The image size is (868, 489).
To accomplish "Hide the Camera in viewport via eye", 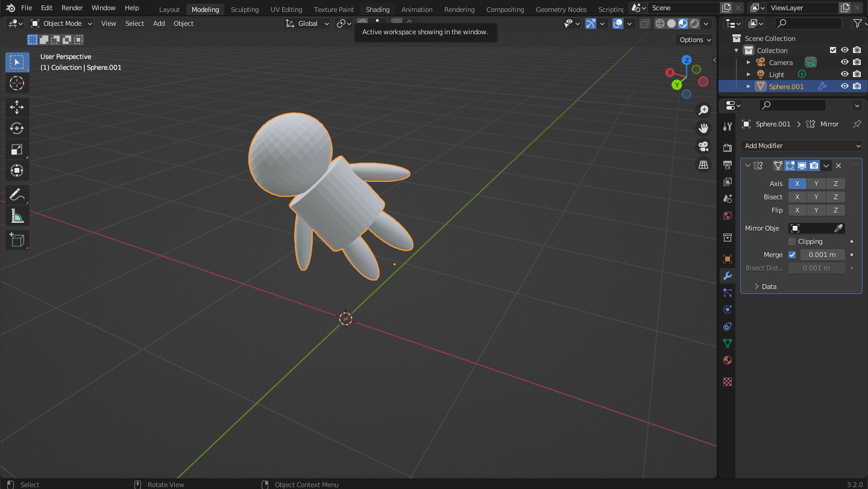I will coord(845,62).
